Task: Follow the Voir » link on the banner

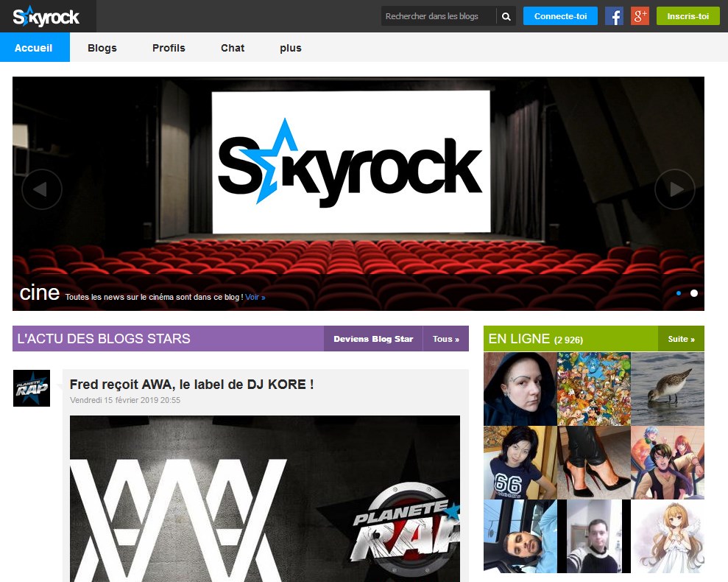Action: [x=255, y=297]
